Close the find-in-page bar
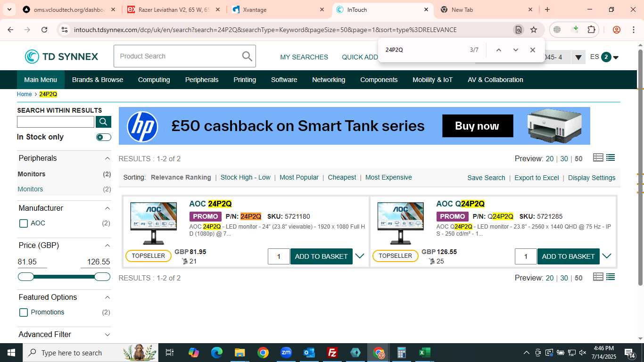This screenshot has height=362, width=644. click(x=533, y=50)
